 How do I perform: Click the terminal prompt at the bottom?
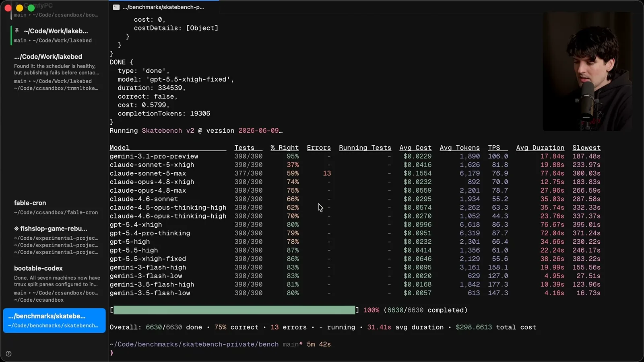[111, 353]
